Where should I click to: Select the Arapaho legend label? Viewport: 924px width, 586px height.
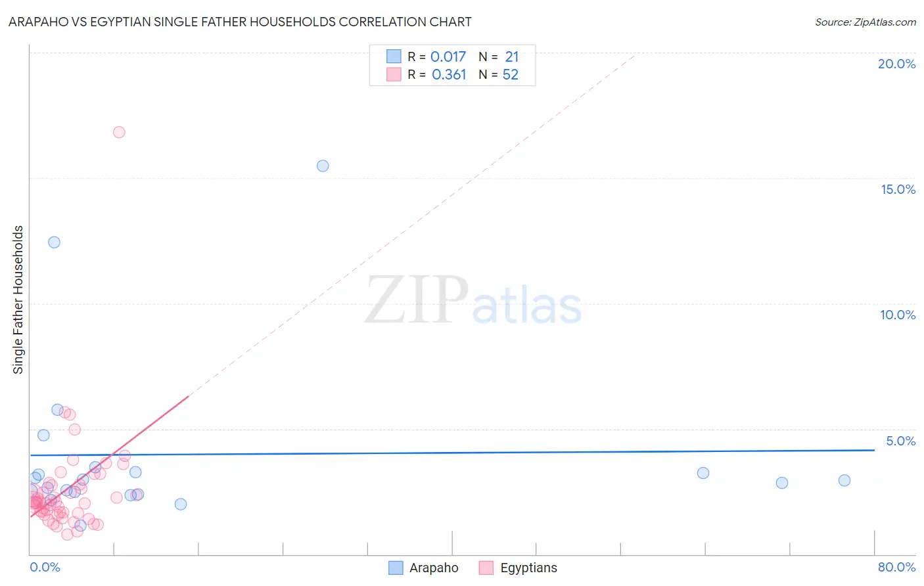434,568
